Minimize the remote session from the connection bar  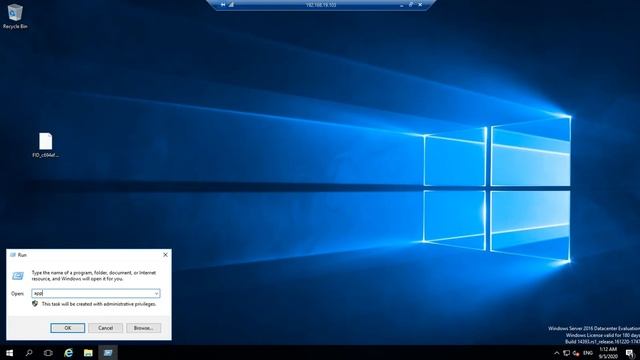[402, 5]
